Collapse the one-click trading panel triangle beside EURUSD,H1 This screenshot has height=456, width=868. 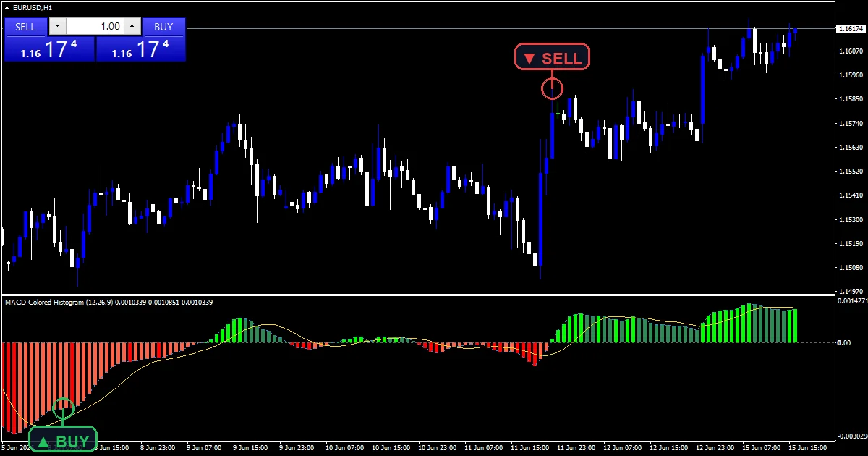[7, 7]
